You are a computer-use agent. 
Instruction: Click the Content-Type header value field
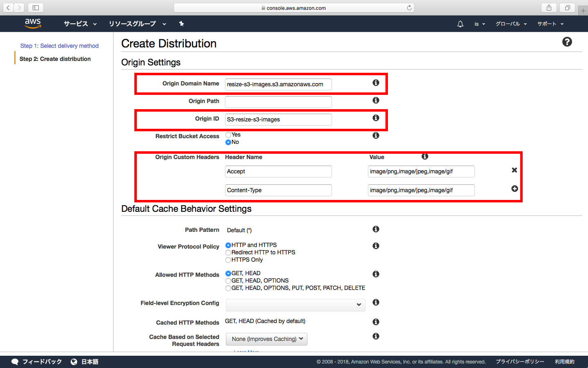click(x=421, y=190)
